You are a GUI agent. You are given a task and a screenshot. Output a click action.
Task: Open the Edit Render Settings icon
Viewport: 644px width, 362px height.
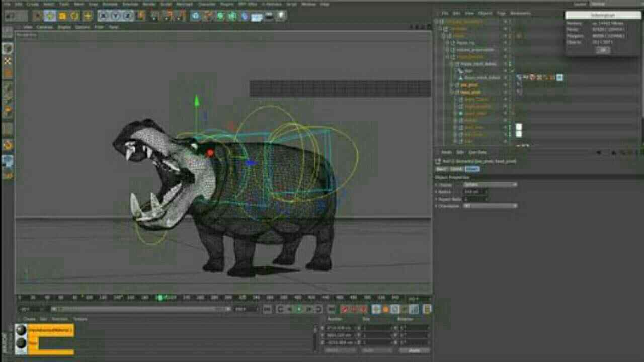pyautogui.click(x=180, y=16)
